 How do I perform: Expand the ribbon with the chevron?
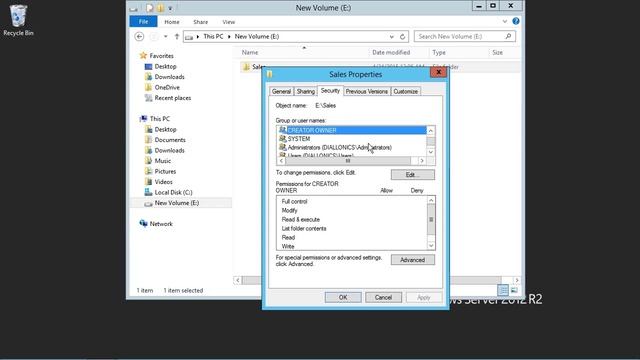click(x=505, y=21)
